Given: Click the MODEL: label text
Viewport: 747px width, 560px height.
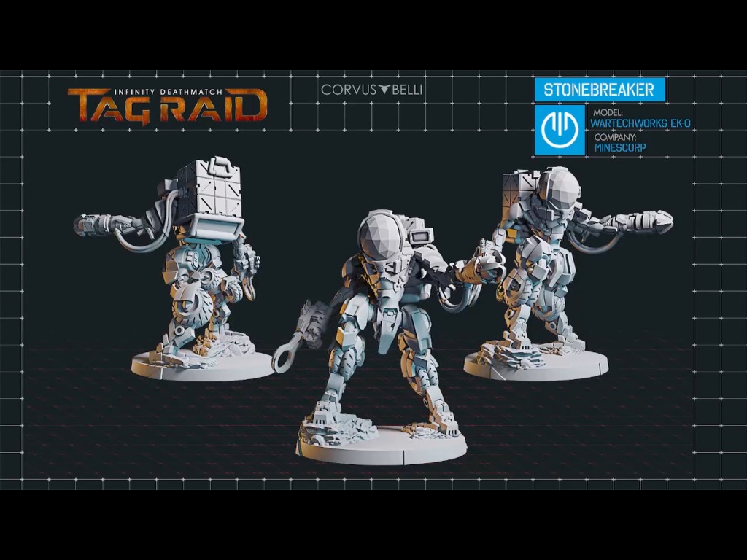Looking at the screenshot, I should pos(608,113).
